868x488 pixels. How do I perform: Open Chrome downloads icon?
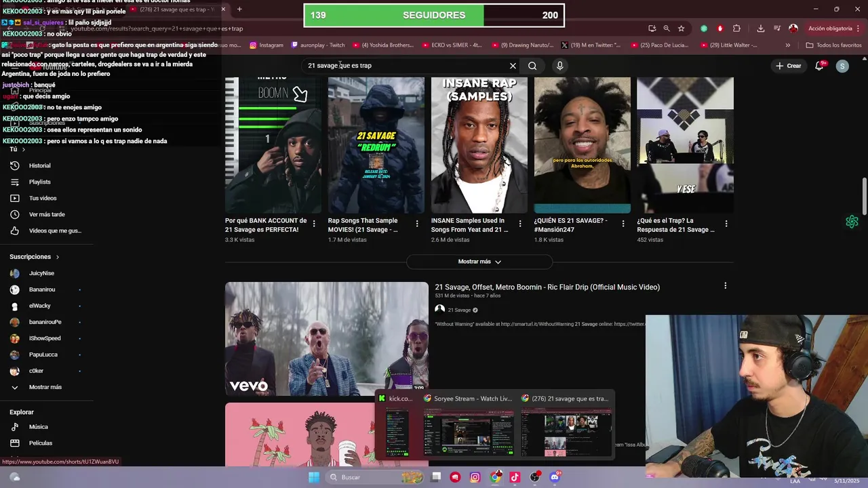click(x=761, y=28)
